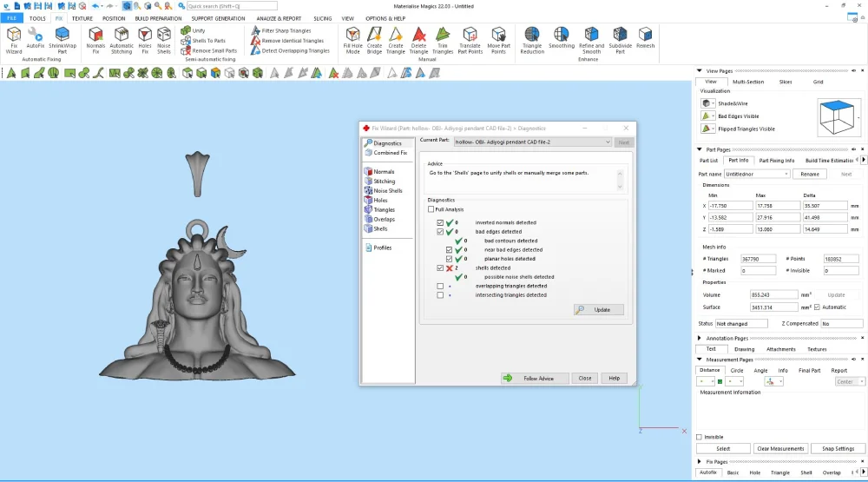Select the Remesh tool
The width and height of the screenshot is (868, 482).
click(645, 38)
